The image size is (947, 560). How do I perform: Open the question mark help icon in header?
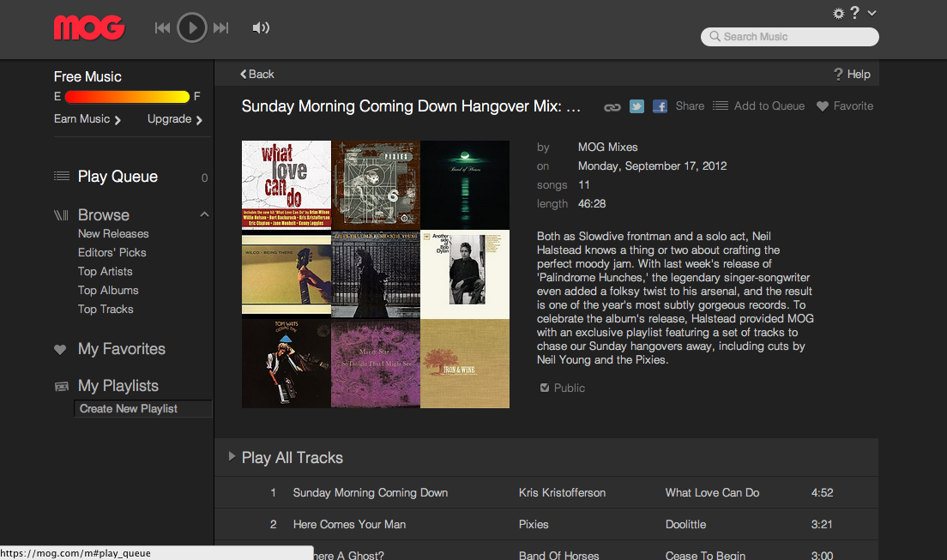point(854,13)
